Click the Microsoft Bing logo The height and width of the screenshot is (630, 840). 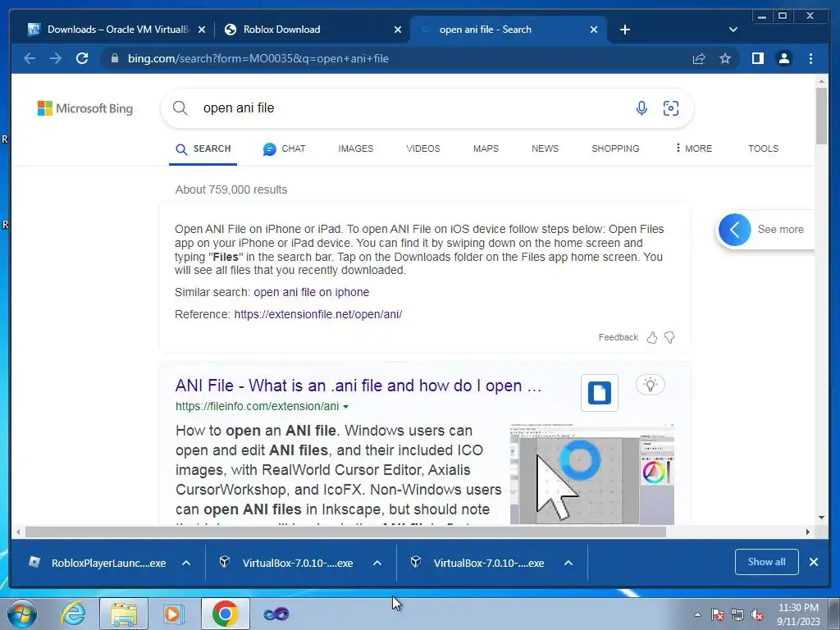(85, 108)
